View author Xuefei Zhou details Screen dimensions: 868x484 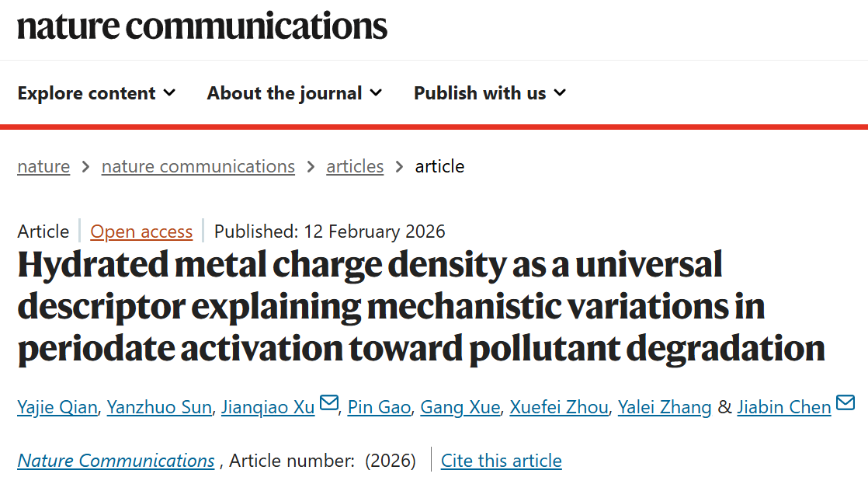559,407
